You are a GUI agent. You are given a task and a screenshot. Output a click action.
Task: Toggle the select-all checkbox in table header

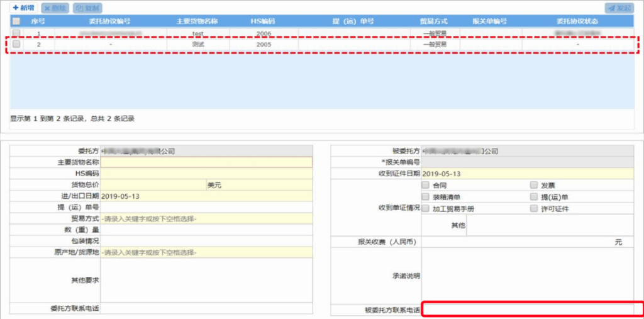coord(16,21)
